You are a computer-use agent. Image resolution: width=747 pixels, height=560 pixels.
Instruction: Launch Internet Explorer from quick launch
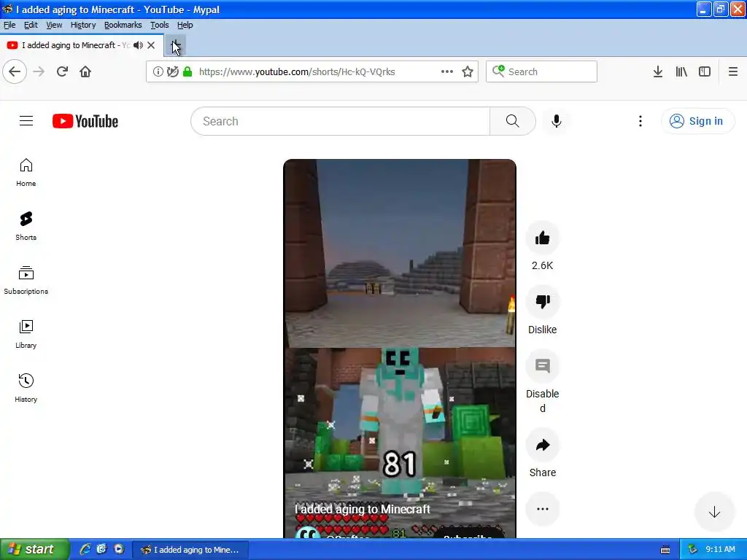[x=85, y=549]
